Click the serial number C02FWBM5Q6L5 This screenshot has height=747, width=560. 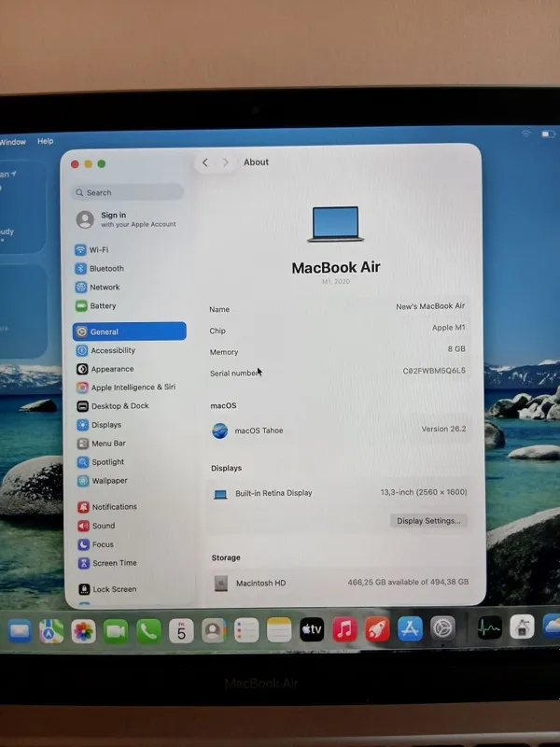434,371
